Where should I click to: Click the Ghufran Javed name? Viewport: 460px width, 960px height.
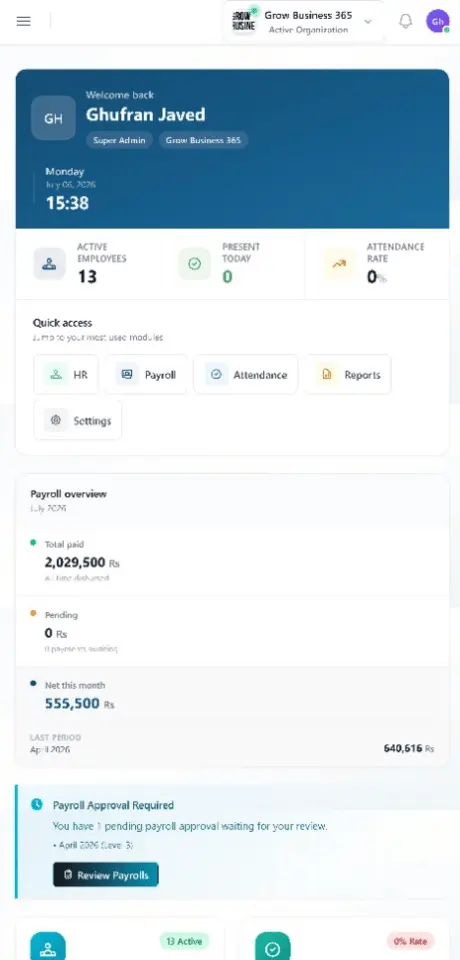tap(146, 114)
